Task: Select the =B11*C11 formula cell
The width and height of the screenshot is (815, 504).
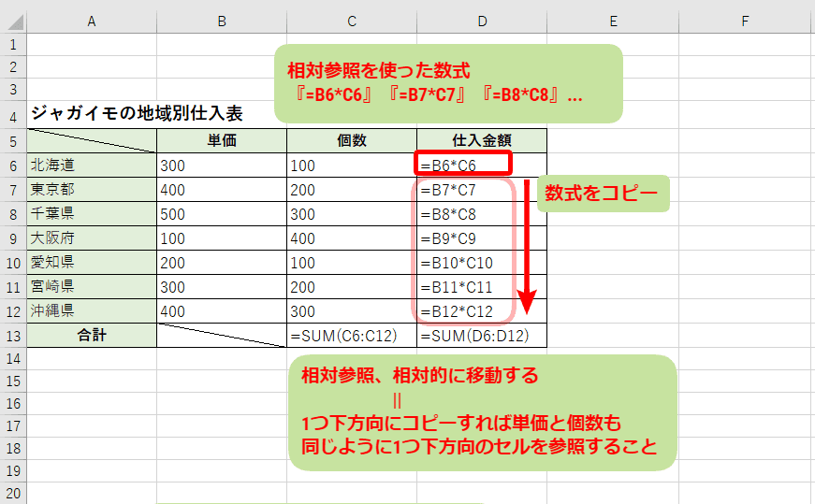Action: (x=482, y=287)
